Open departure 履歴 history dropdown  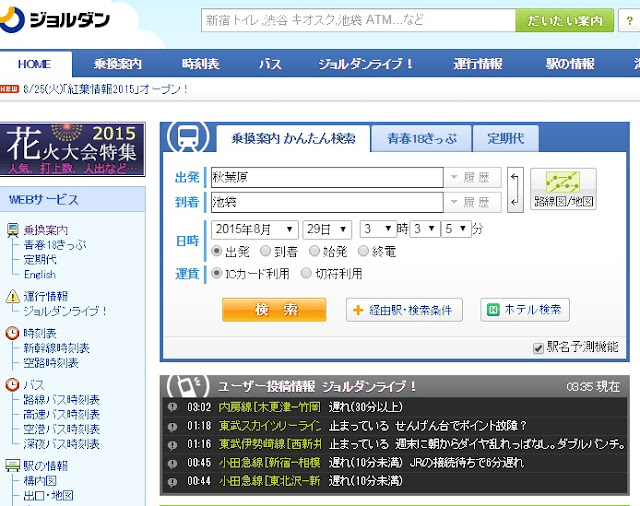click(472, 178)
